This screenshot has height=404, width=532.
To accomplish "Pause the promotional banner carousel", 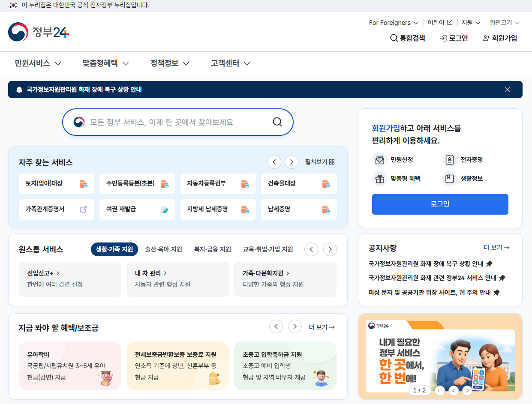I will 440,390.
